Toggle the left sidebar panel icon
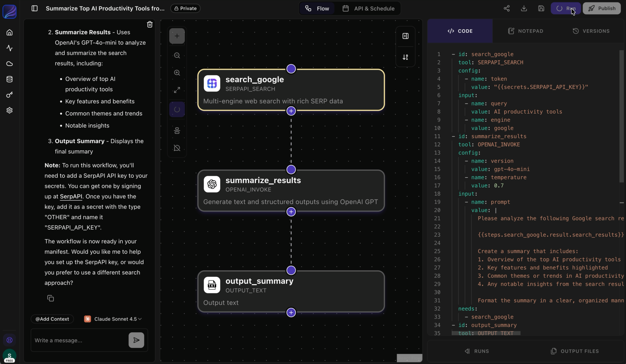Image resolution: width=626 pixels, height=364 pixels. [x=35, y=8]
